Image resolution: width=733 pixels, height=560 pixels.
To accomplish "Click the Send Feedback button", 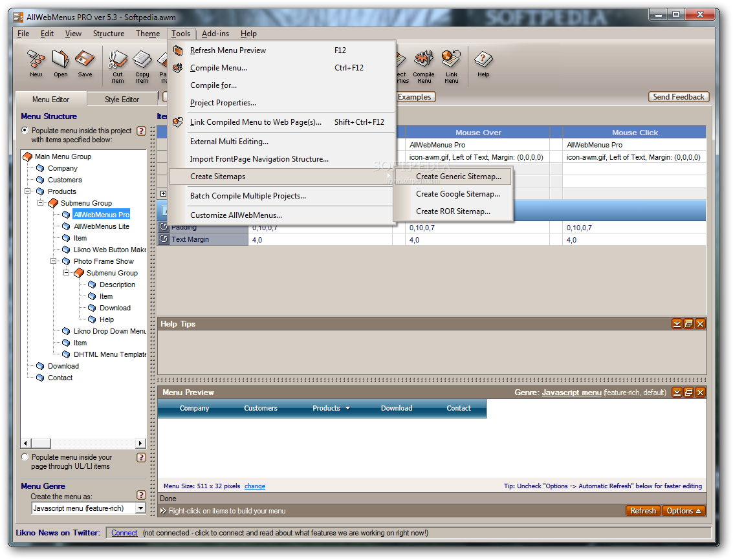I will pyautogui.click(x=678, y=97).
